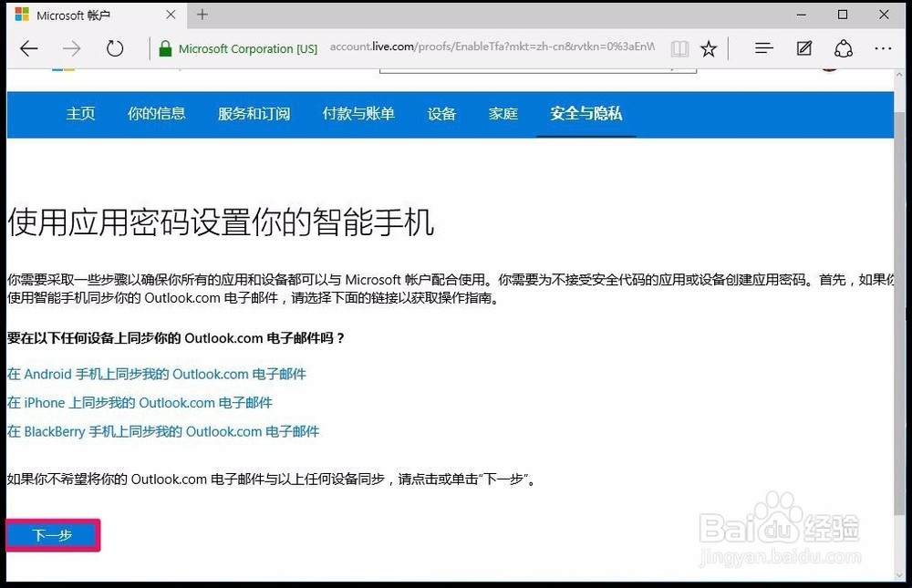Open the Make a Web Note pen icon
The width and height of the screenshot is (912, 588).
coord(803,48)
